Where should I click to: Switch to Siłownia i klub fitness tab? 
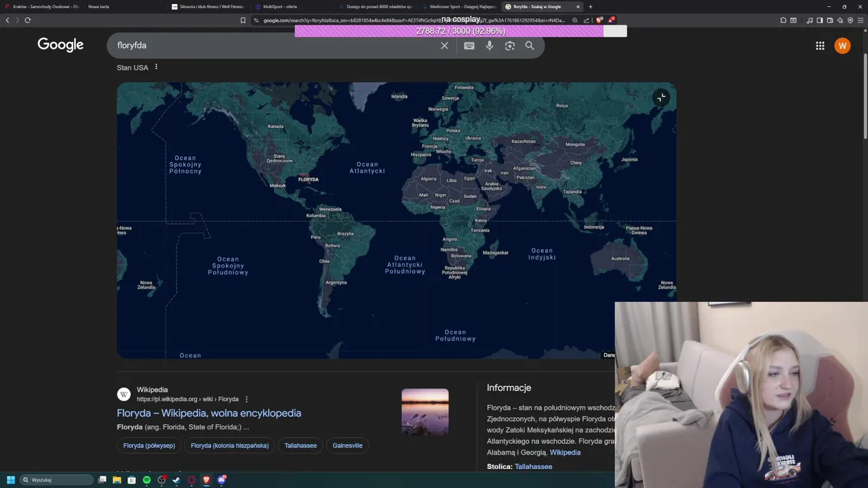pos(208,7)
